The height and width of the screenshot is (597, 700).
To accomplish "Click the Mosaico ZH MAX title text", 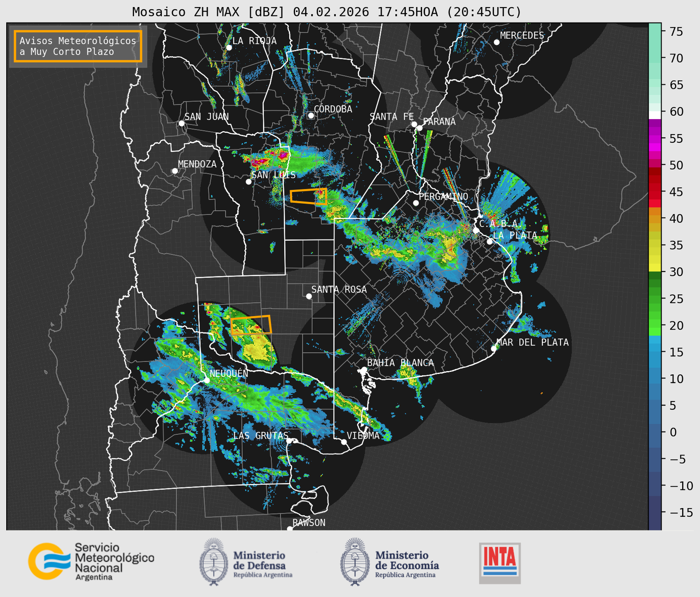I will click(326, 12).
